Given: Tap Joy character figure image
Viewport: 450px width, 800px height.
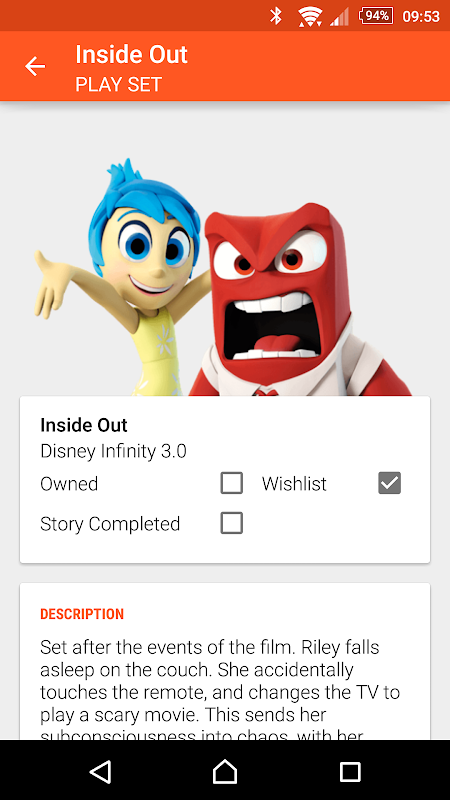Looking at the screenshot, I should 121,278.
